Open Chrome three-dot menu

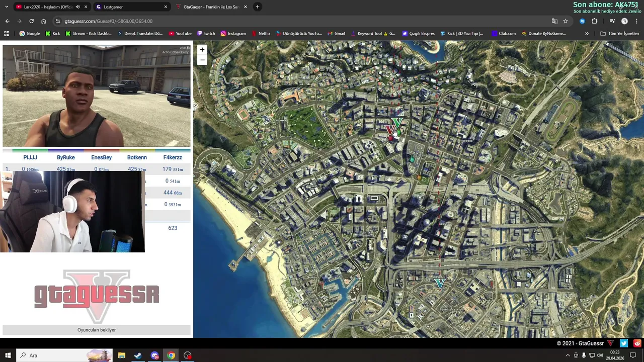636,21
